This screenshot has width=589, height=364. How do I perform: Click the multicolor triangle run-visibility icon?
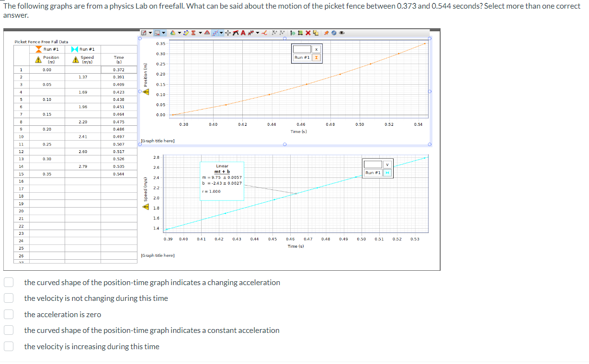coord(173,33)
